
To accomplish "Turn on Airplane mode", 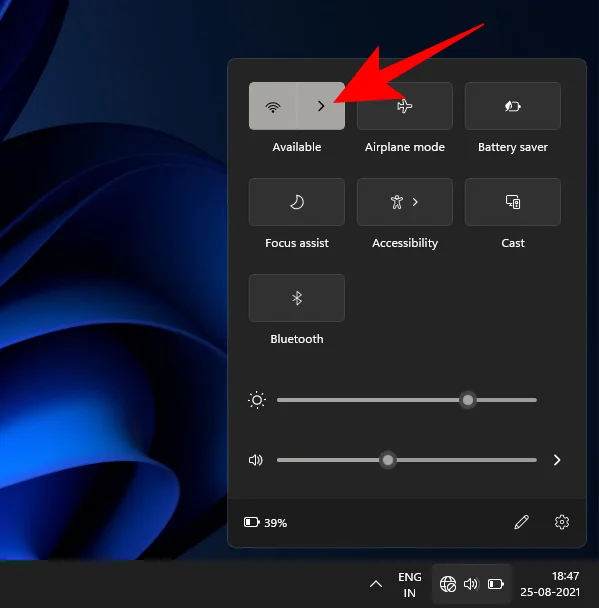I will [x=405, y=106].
